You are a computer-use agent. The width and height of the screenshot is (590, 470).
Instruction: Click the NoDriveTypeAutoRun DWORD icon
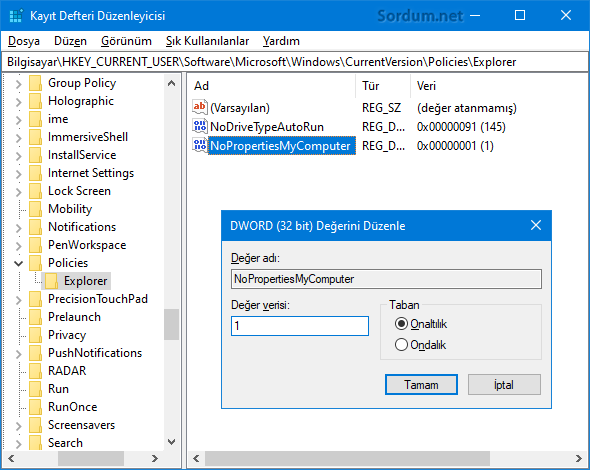click(x=199, y=126)
